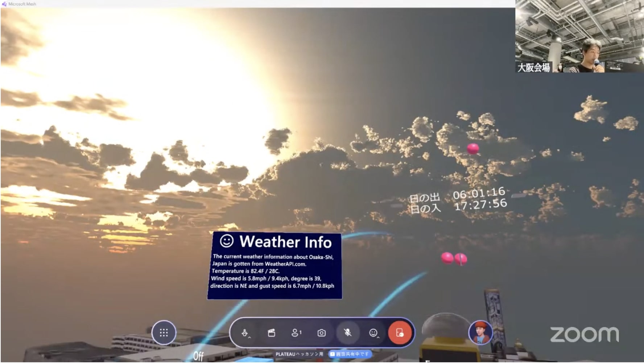Image resolution: width=644 pixels, height=363 pixels.
Task: Open the avatar profile picture
Action: pos(481,333)
